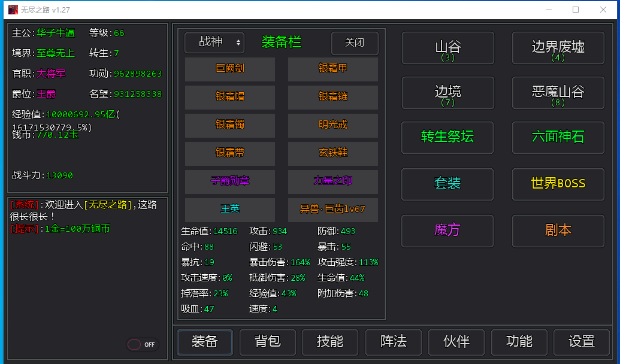Close the equipment panel with 关闭
This screenshot has width=620, height=364.
355,43
